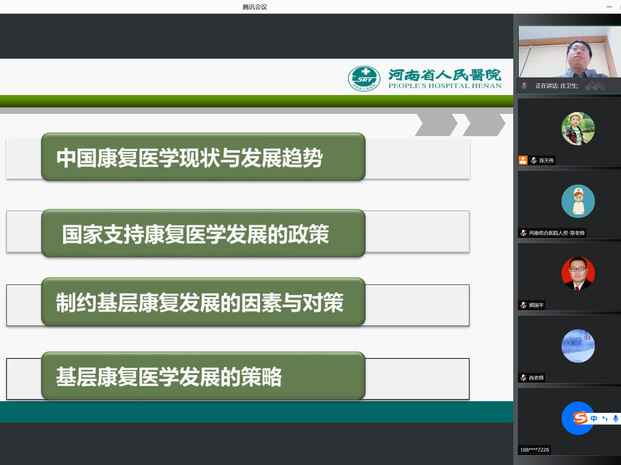
Task: Click the muted mic icon beside 郭国平
Action: pyautogui.click(x=523, y=305)
